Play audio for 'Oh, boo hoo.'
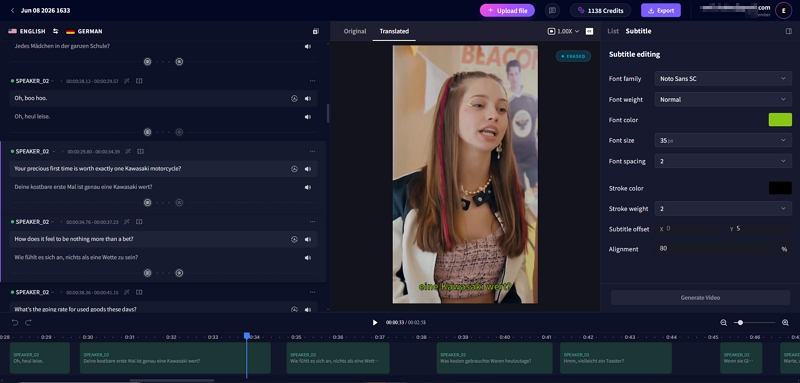Image resolution: width=800 pixels, height=383 pixels. coord(308,98)
